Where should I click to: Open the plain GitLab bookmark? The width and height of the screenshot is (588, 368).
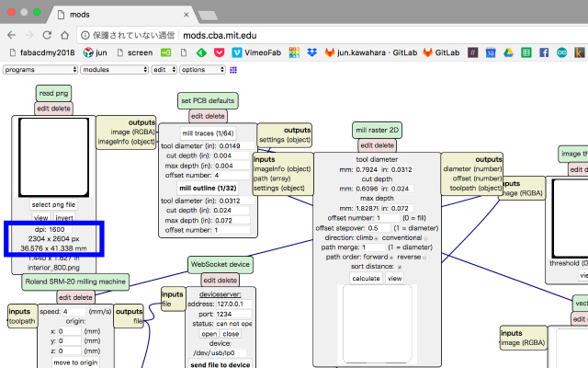pyautogui.click(x=441, y=52)
